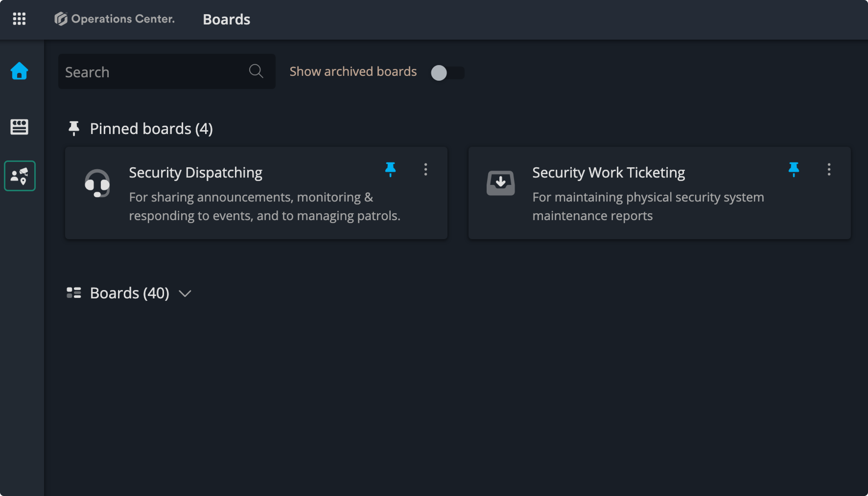The height and width of the screenshot is (496, 868).
Task: Open the Security Dispatching board title
Action: pyautogui.click(x=195, y=172)
